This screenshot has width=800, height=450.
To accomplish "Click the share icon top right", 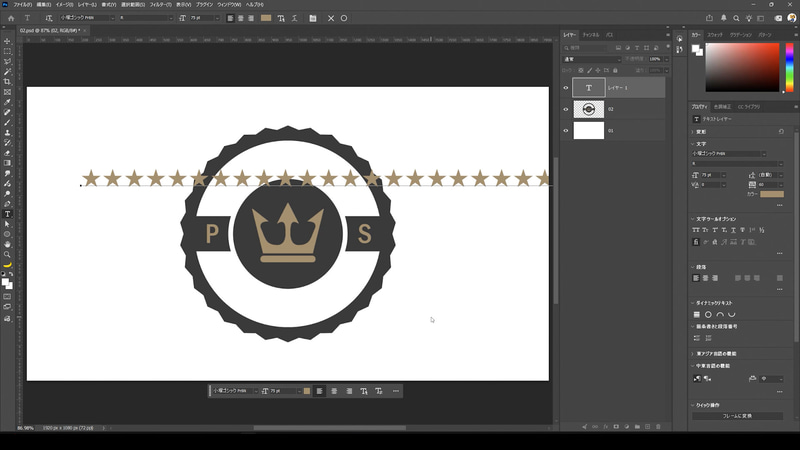I will 709,18.
